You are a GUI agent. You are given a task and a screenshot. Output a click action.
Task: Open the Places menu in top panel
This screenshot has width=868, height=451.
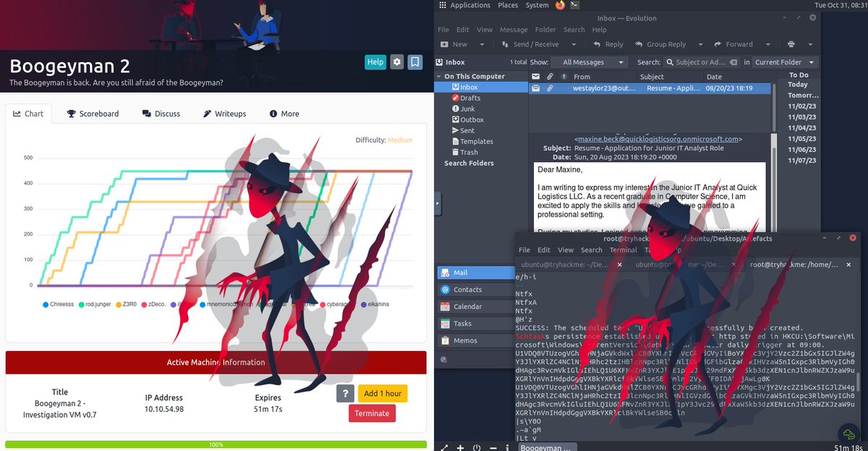point(508,5)
